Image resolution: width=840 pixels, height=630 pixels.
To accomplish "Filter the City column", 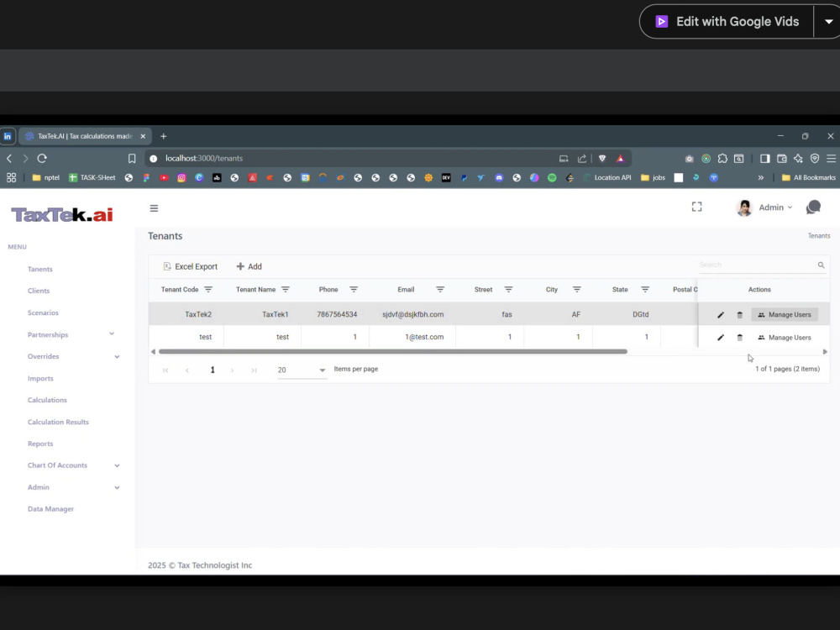I will coord(576,289).
